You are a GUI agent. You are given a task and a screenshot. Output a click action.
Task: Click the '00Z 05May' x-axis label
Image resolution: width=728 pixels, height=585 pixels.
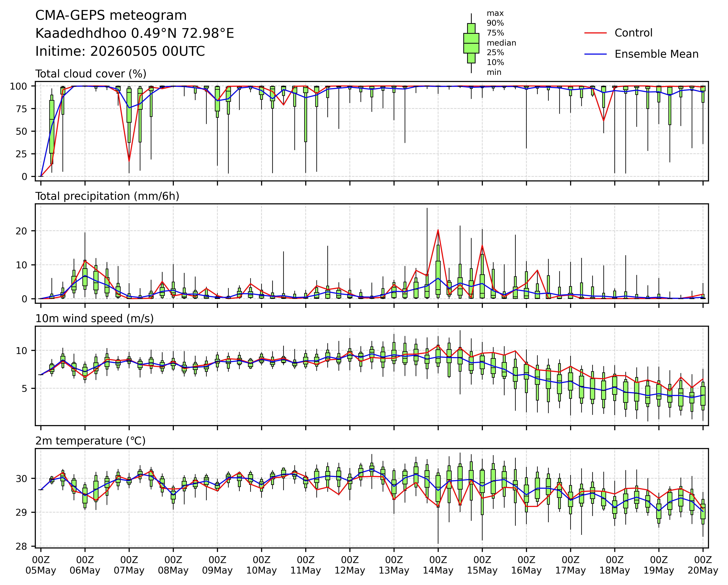point(41,565)
